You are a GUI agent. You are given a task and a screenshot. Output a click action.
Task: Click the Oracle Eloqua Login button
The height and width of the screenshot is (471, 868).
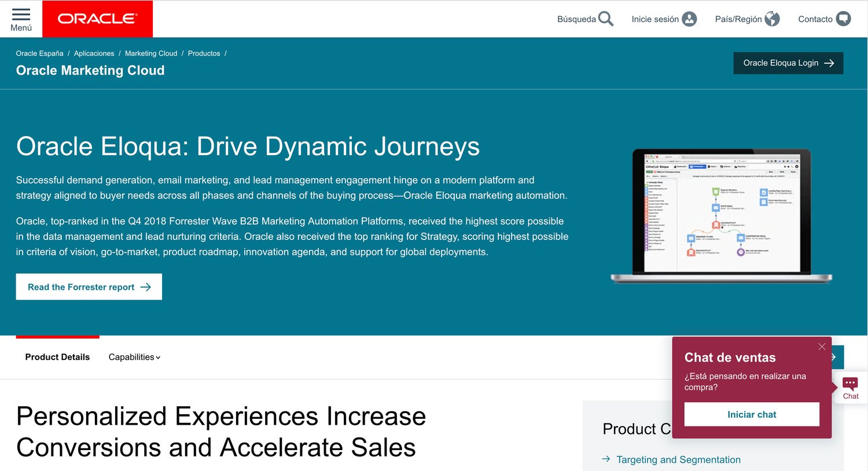[x=788, y=63]
